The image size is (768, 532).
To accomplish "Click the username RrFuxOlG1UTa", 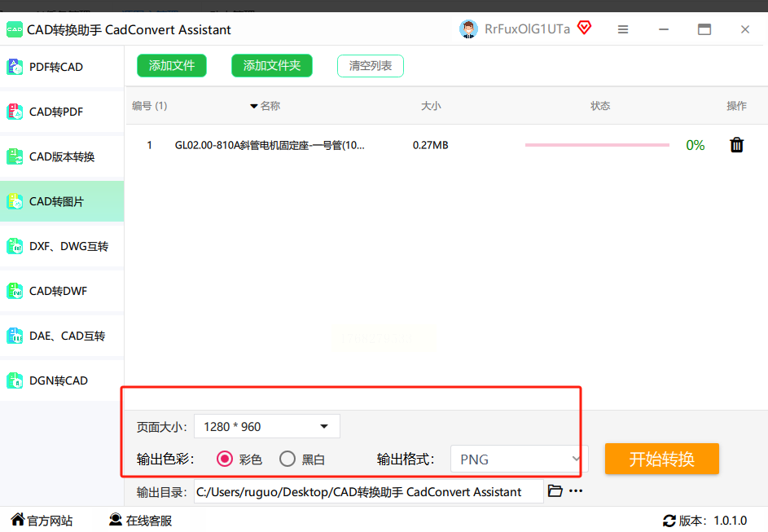I will (527, 29).
